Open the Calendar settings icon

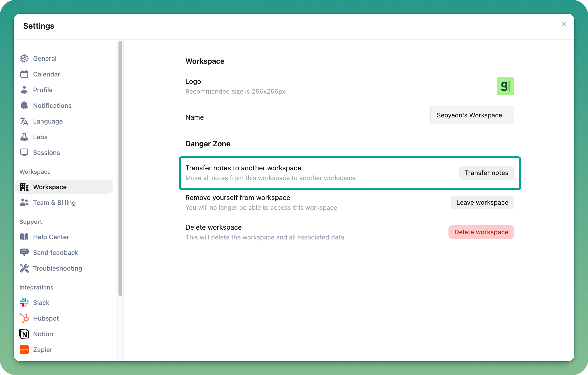click(x=24, y=74)
